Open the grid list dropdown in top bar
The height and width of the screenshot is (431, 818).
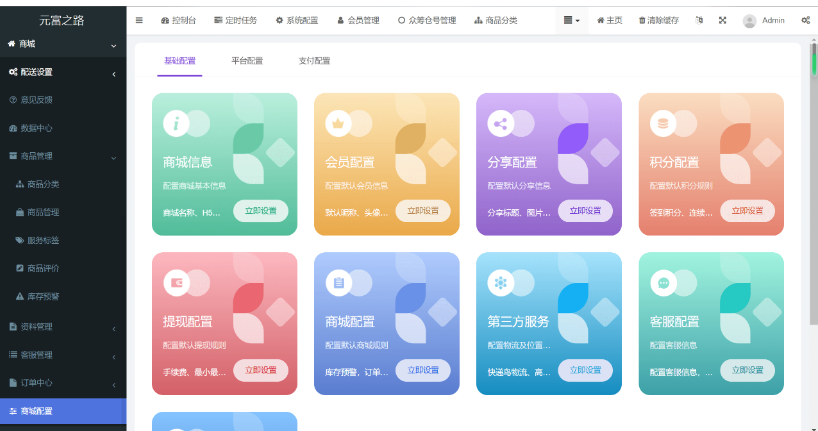(571, 20)
